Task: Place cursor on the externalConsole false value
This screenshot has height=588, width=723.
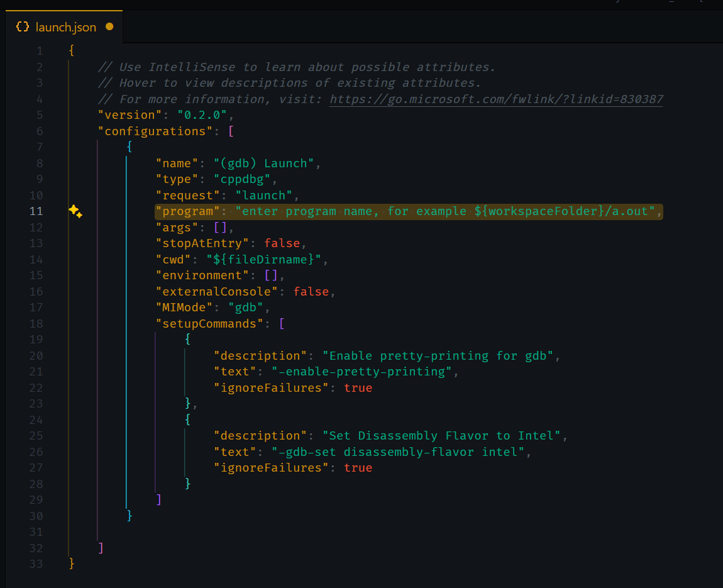Action: pos(311,291)
